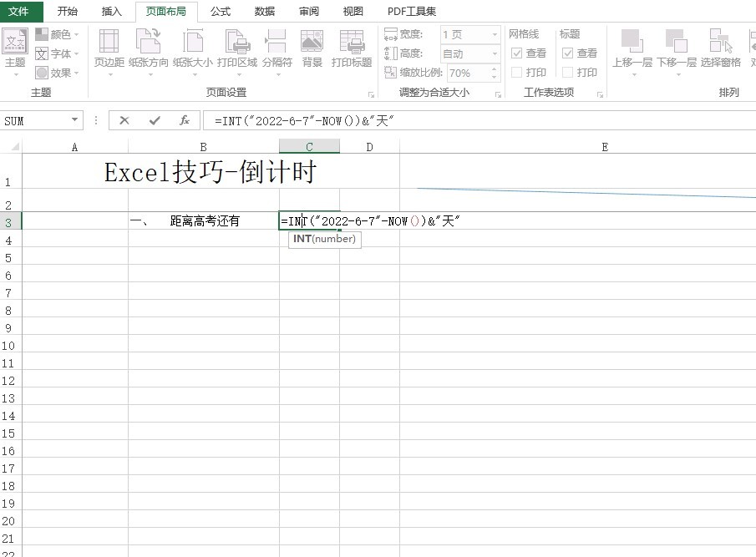
Task: Expand the 高度 height dropdown
Action: (x=495, y=53)
